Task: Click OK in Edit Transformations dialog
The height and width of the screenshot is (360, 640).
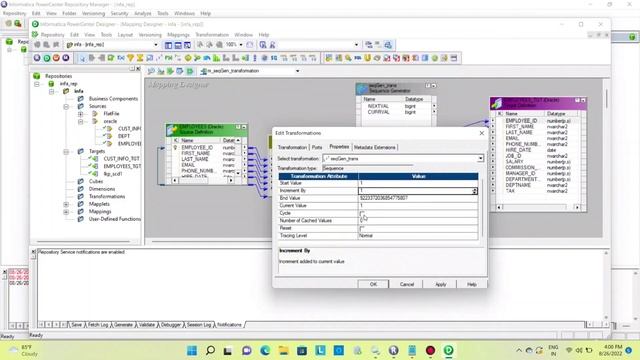Action: (x=373, y=284)
